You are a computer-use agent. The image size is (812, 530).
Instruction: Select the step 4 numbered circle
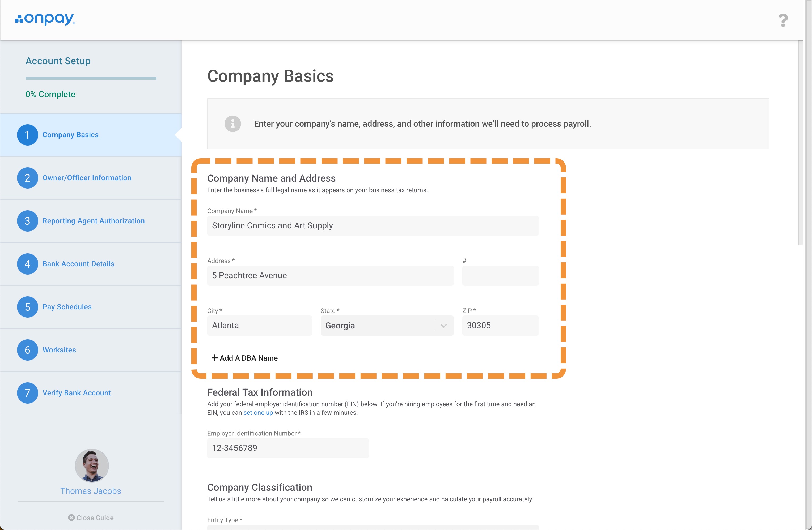tap(27, 264)
